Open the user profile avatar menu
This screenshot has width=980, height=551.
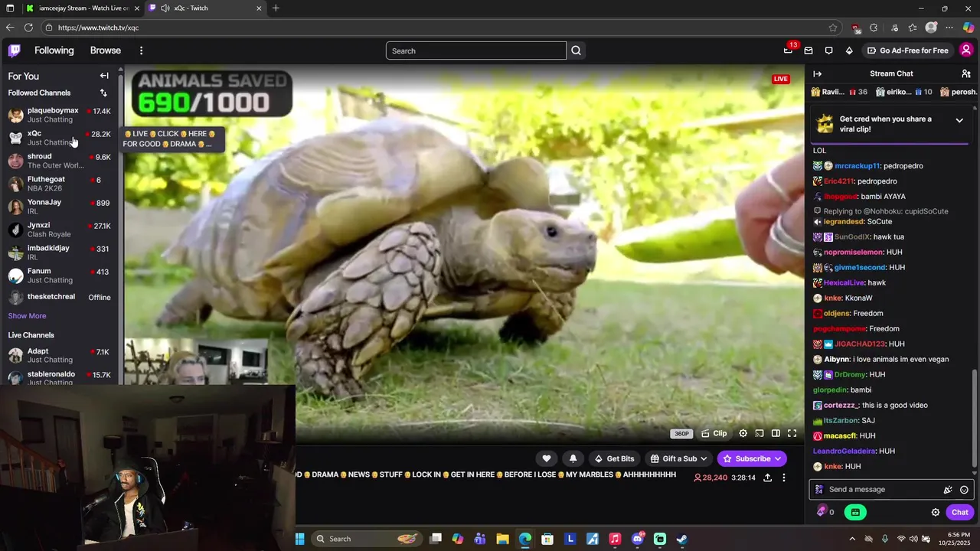pos(966,51)
